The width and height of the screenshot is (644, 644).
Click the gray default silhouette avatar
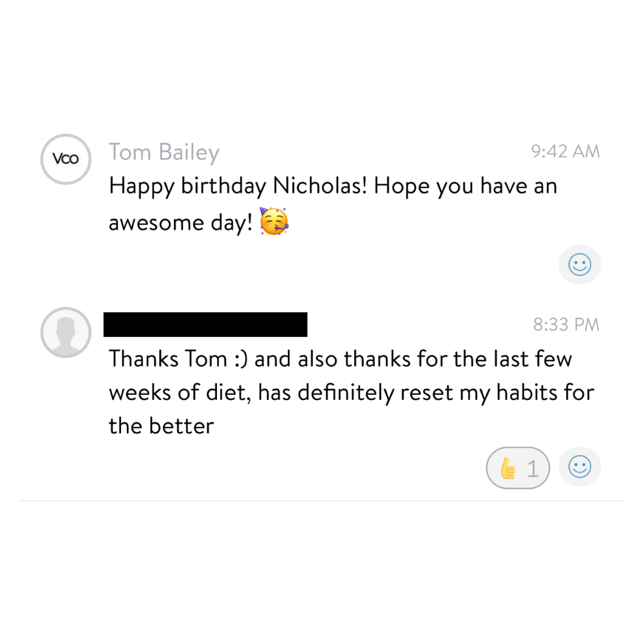(66, 332)
